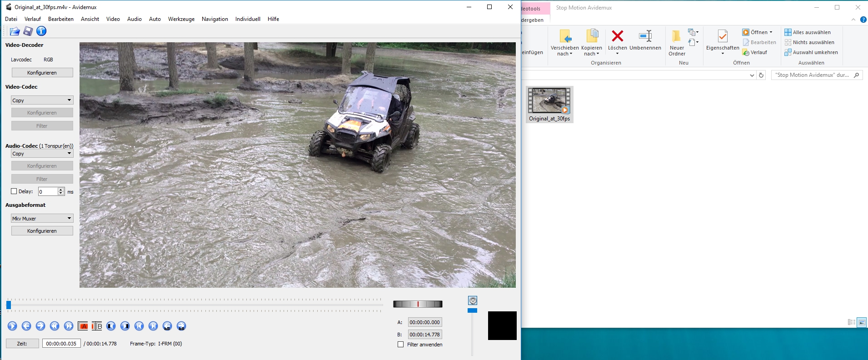The width and height of the screenshot is (868, 360).
Task: Select the Original_at_30fps video thumbnail
Action: click(549, 101)
